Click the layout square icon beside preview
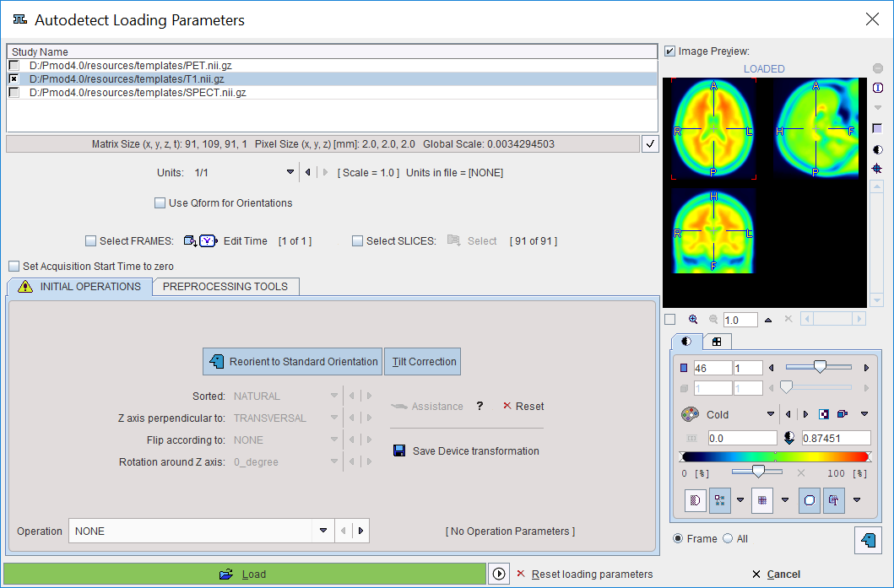Image resolution: width=894 pixels, height=588 pixels. (x=877, y=129)
